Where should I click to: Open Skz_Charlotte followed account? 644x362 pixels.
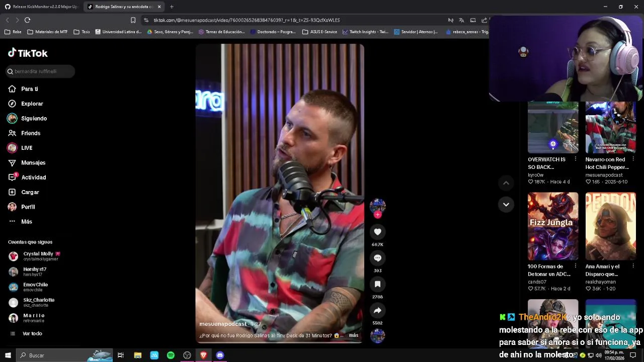coord(31,302)
